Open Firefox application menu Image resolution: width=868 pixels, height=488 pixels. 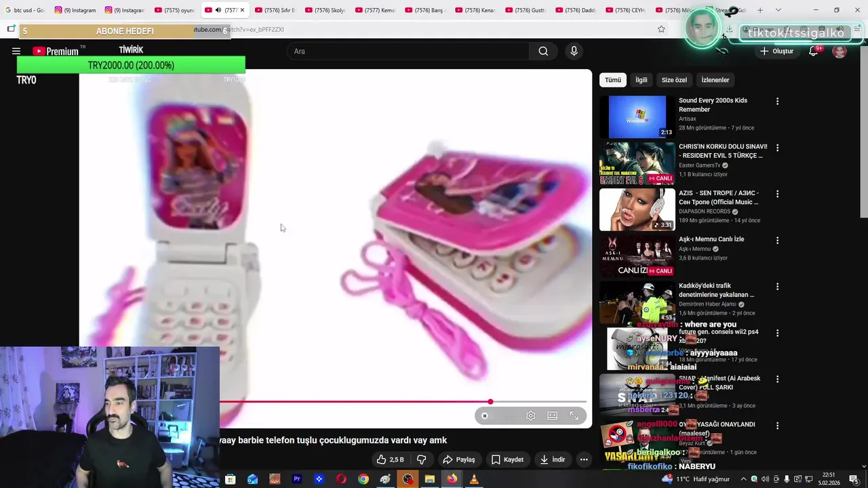point(857,29)
